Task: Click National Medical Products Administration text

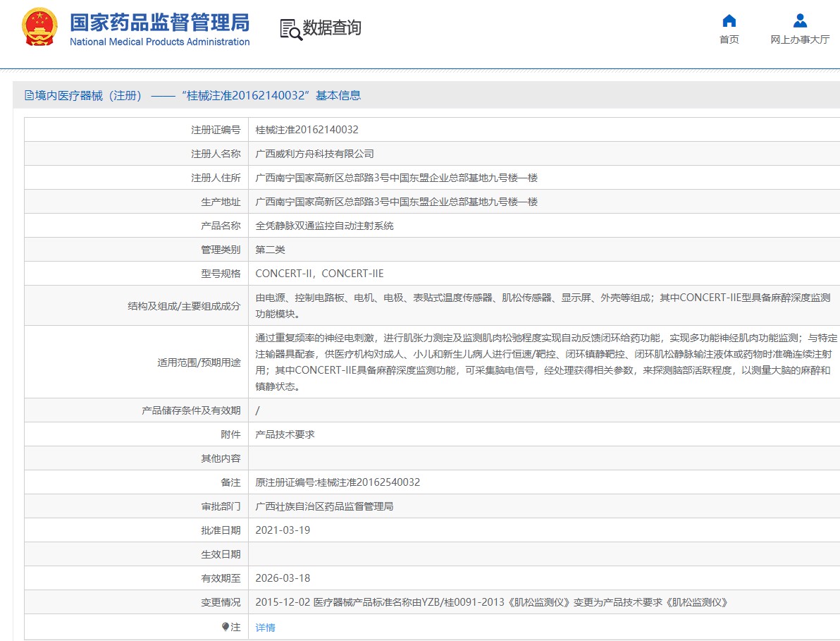Action: tap(160, 42)
